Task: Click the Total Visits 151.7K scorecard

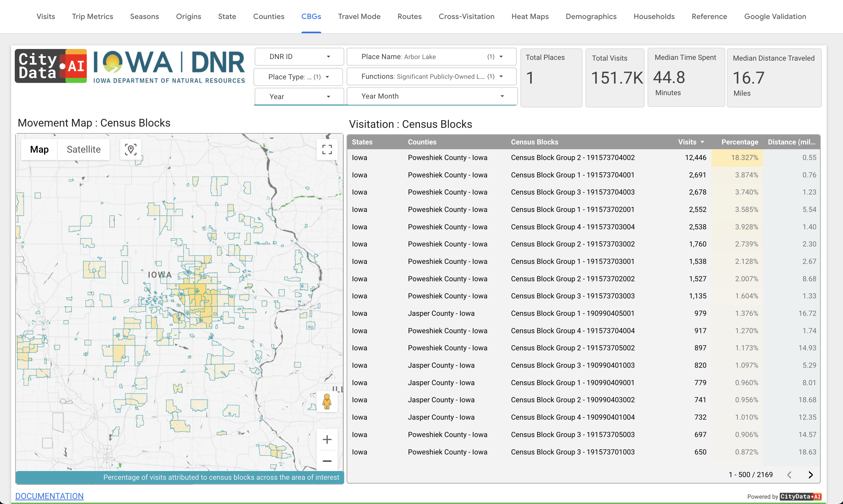Action: [615, 78]
